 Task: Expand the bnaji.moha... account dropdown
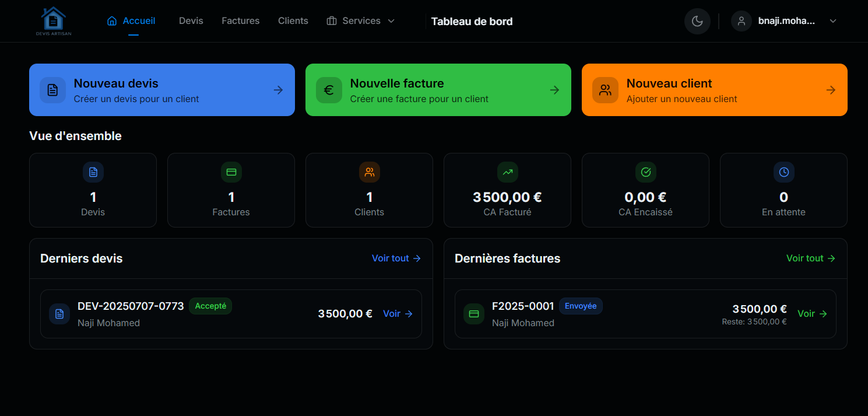click(x=832, y=21)
